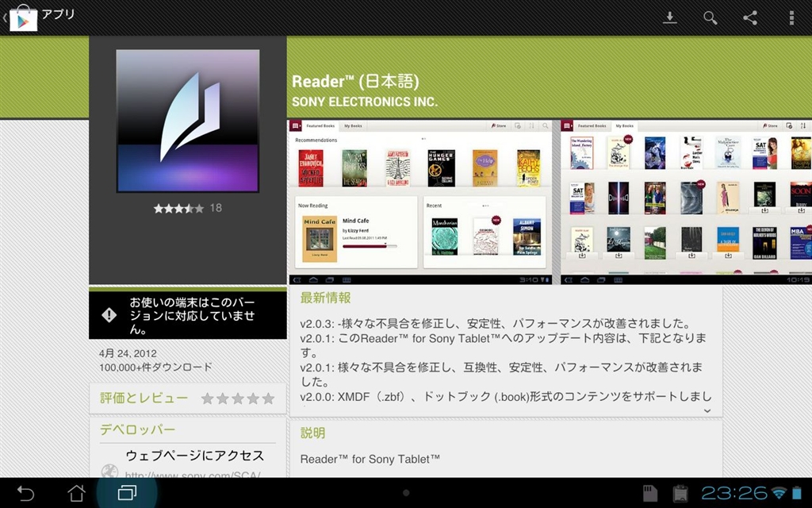812x508 pixels.
Task: Tap the star rating with 18 reviews
Action: (x=187, y=209)
